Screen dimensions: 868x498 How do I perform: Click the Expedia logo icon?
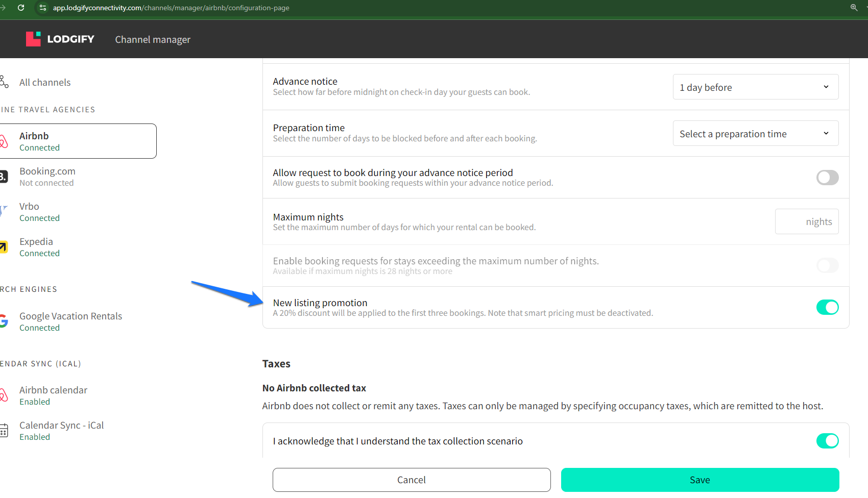[x=4, y=247]
